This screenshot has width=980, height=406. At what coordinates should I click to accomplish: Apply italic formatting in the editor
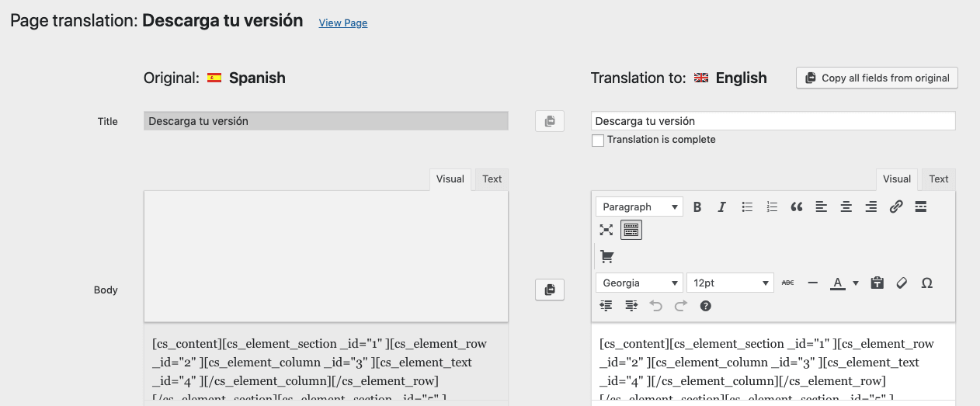(x=721, y=206)
